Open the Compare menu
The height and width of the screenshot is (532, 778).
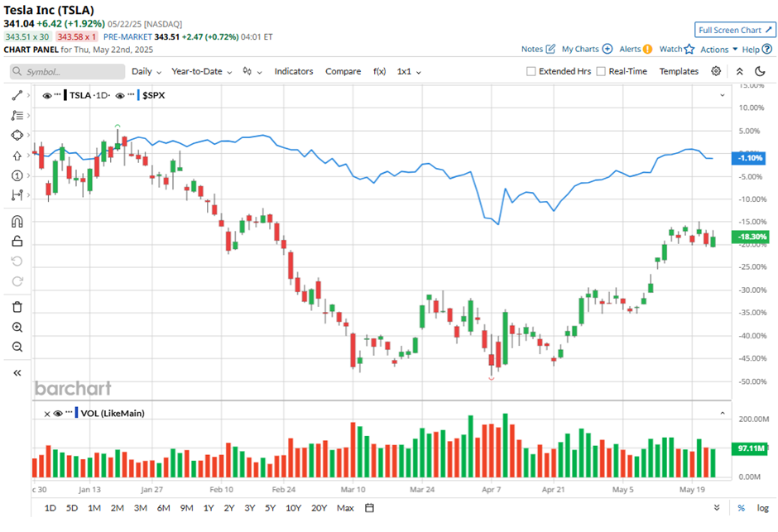[x=343, y=71]
